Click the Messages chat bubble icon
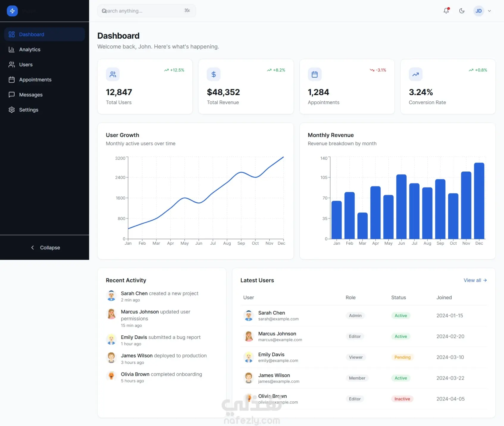504x426 pixels. click(12, 95)
